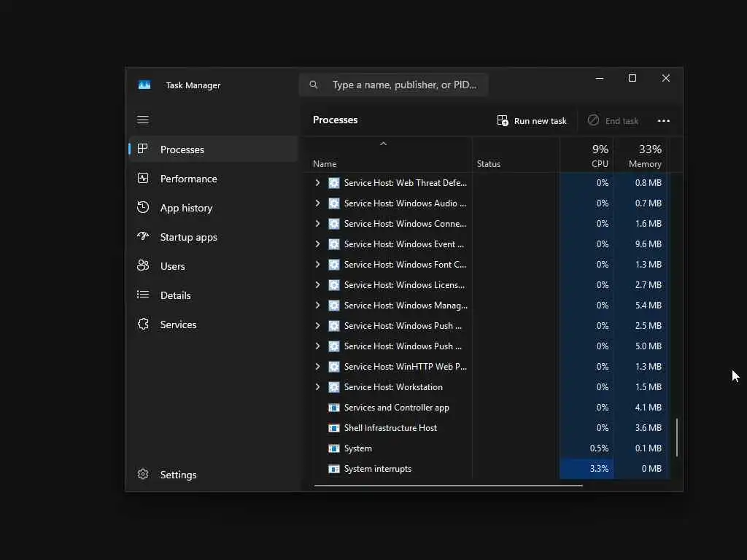This screenshot has height=560, width=747.
Task: Run new task button label
Action: click(x=541, y=121)
